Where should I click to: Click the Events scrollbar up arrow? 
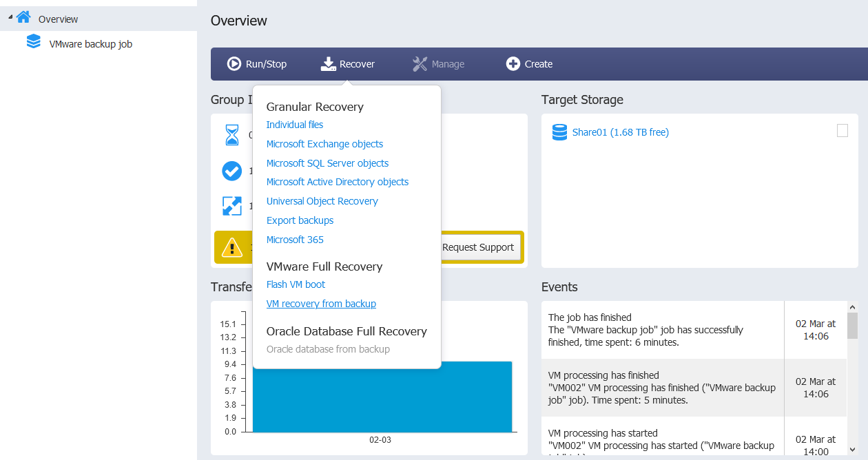853,308
